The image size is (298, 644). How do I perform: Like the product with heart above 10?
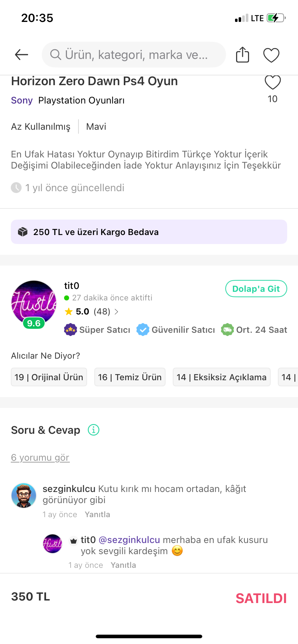(x=272, y=83)
